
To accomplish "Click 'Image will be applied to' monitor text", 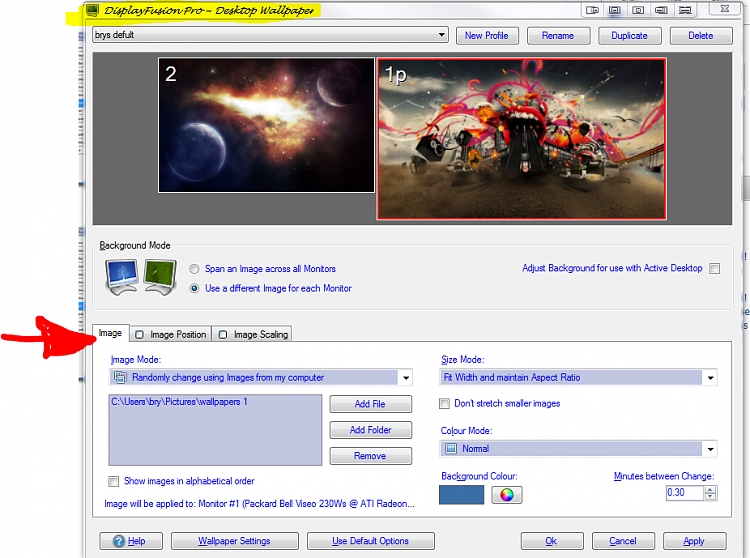I will (259, 504).
